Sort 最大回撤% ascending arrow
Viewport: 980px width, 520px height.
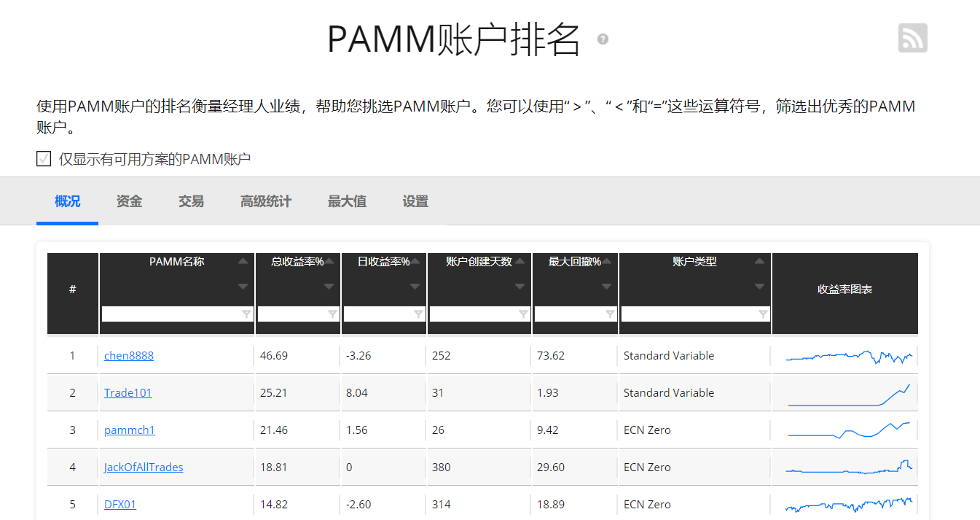(x=606, y=261)
